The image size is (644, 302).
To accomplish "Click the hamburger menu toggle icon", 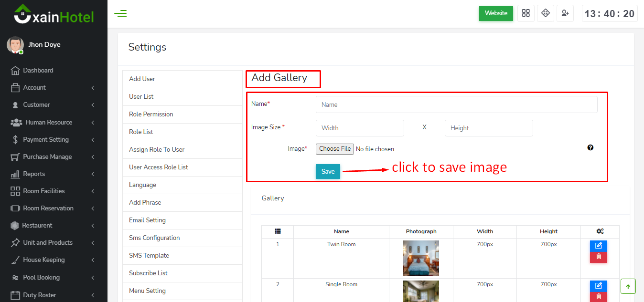I will pos(120,13).
